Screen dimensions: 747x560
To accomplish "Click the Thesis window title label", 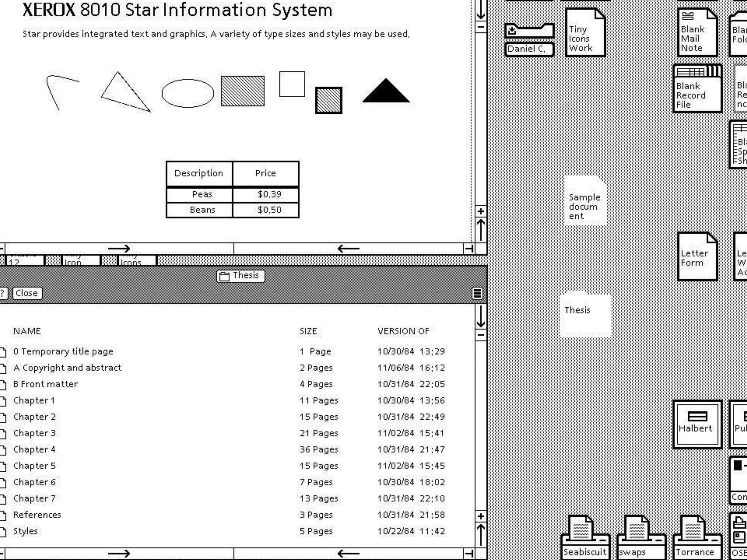I will point(241,276).
